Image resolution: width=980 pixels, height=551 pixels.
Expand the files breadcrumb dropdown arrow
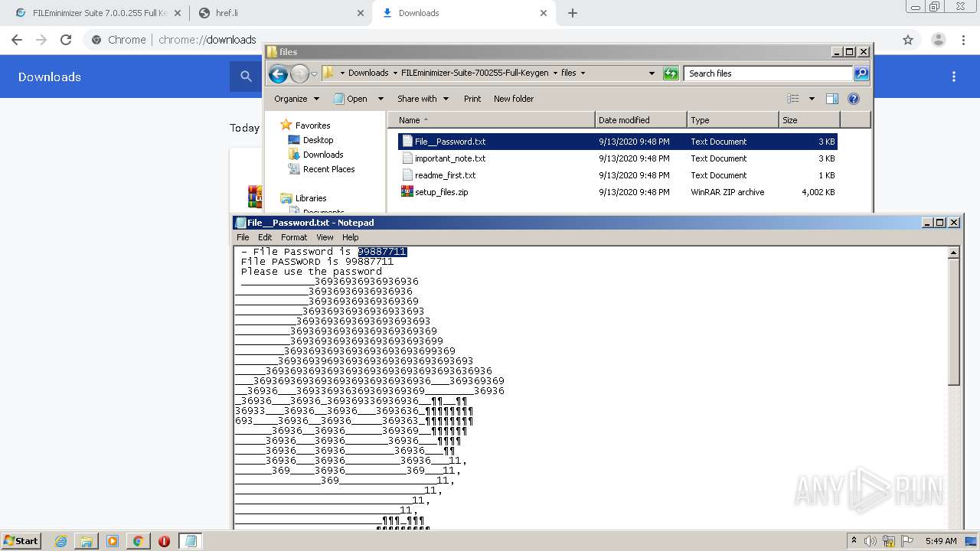(583, 73)
